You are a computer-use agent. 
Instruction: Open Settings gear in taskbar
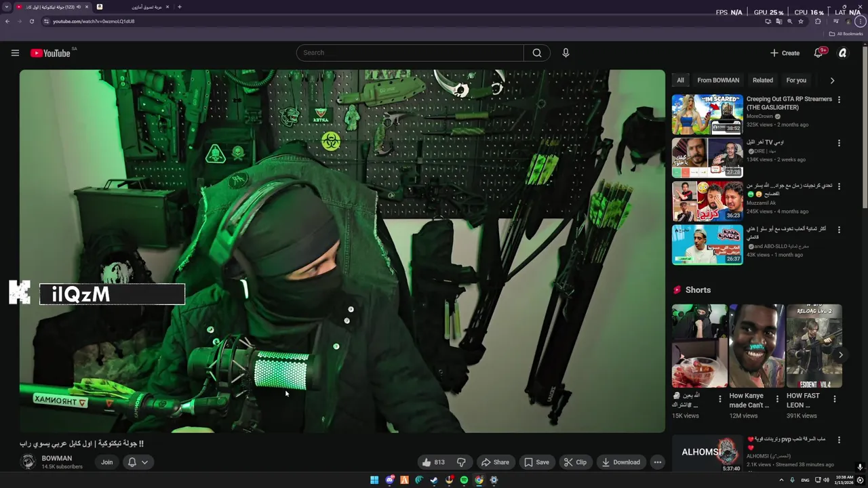[494, 480]
